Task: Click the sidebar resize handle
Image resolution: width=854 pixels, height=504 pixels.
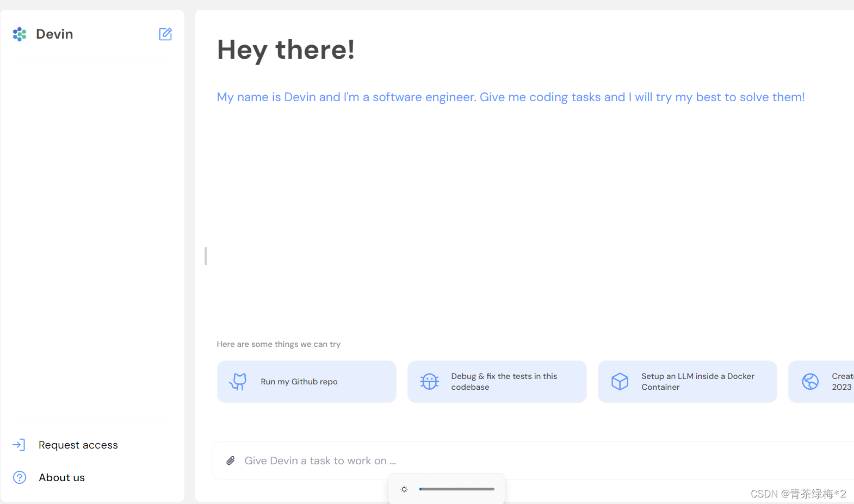Action: point(206,256)
